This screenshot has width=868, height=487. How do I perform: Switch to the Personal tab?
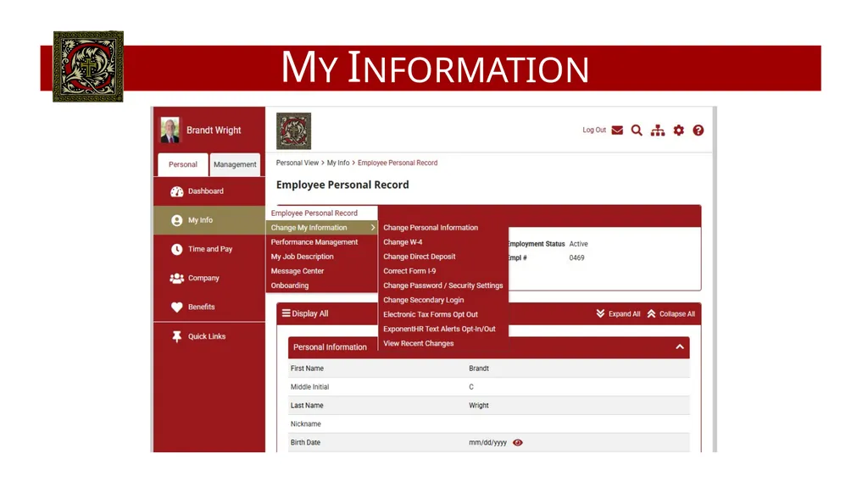(x=183, y=164)
